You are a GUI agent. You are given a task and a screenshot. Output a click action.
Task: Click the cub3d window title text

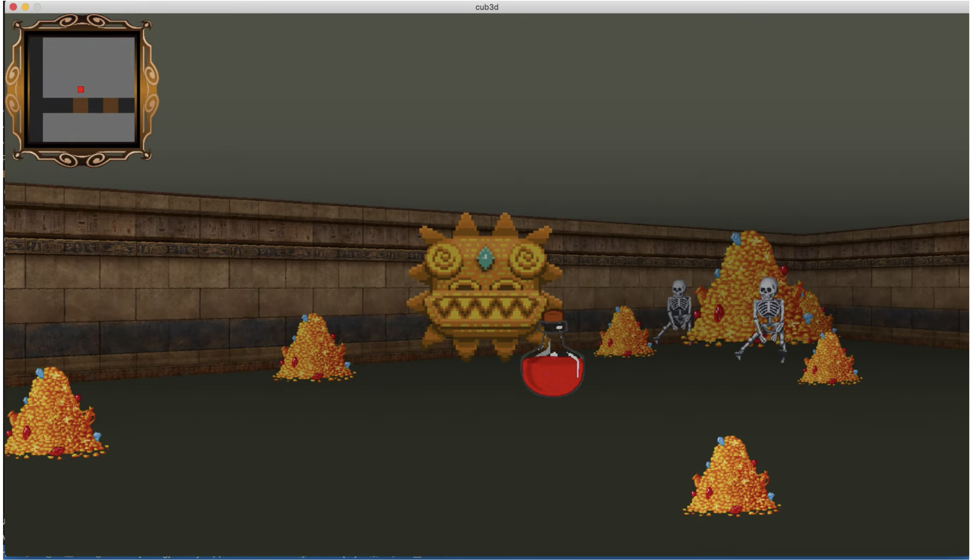(487, 7)
